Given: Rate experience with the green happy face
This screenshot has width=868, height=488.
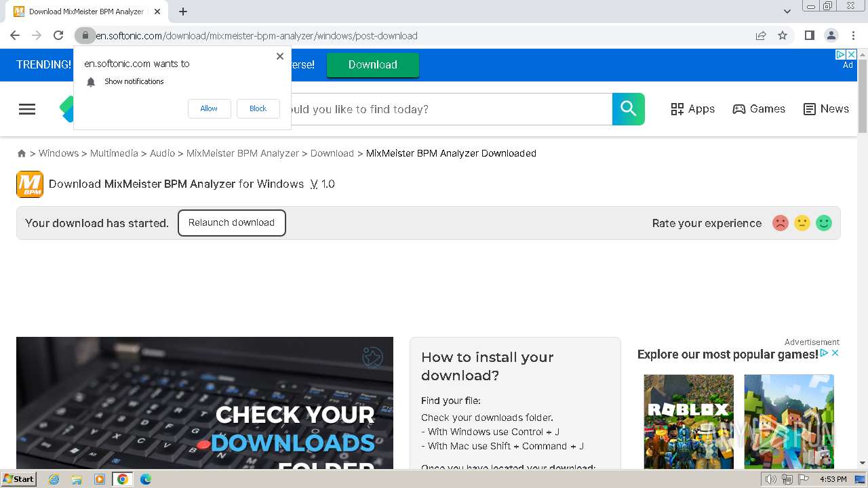Looking at the screenshot, I should [824, 223].
